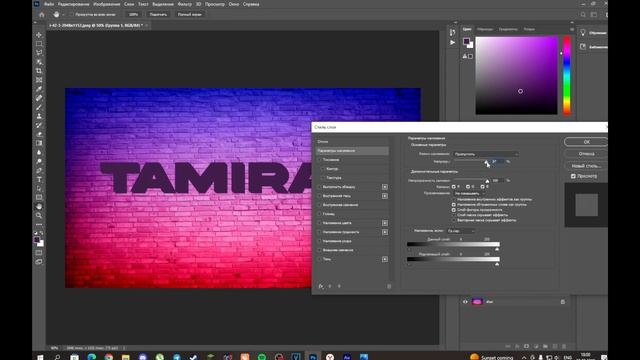
Task: Click the Подогнать fit button
Action: point(158,15)
